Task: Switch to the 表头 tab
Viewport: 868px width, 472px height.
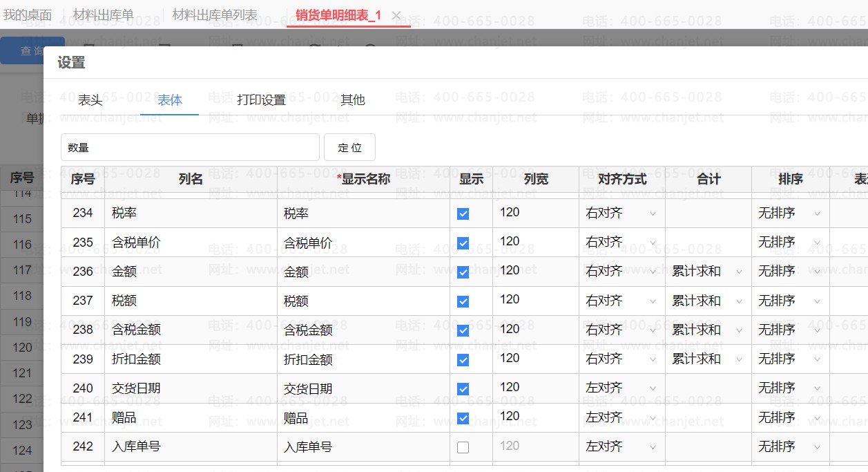Action: click(90, 100)
